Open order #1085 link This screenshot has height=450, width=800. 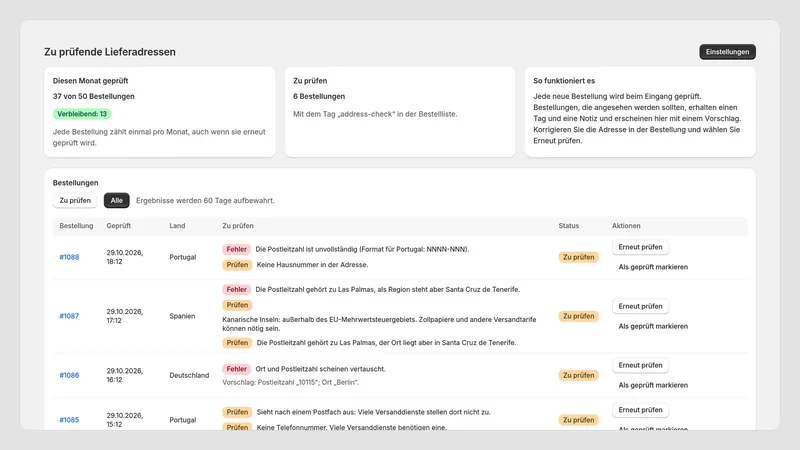coord(69,420)
